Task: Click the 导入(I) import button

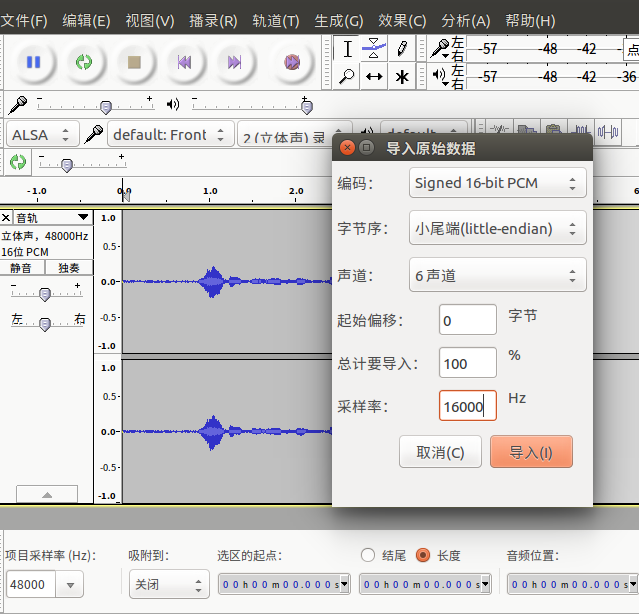Action: coord(531,452)
